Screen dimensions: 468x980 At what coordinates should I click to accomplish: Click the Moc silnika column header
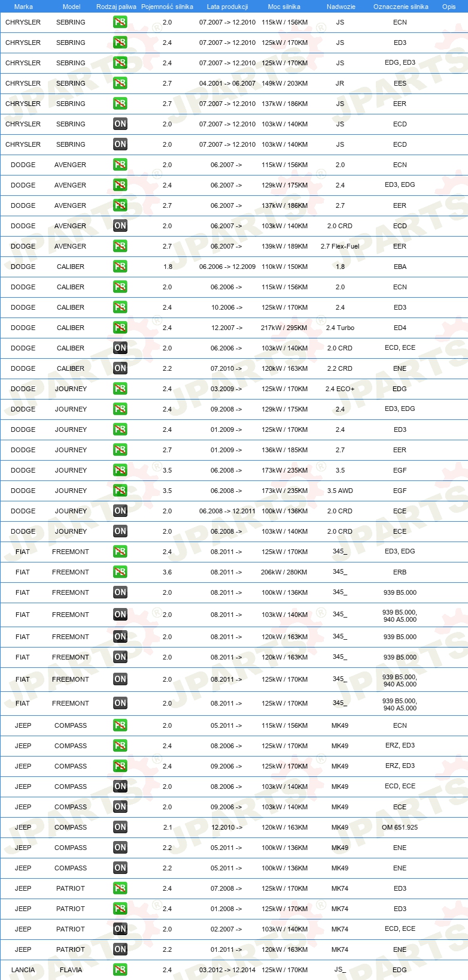coord(284,7)
